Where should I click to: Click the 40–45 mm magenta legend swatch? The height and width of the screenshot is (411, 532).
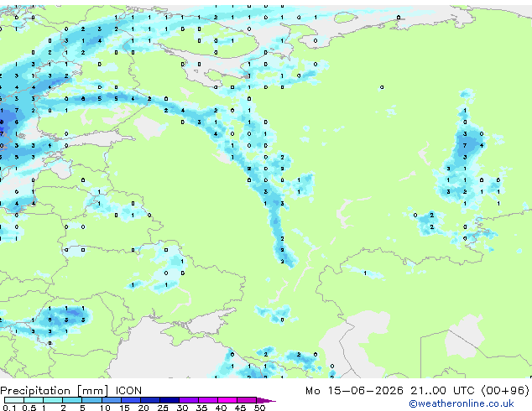[x=227, y=400]
